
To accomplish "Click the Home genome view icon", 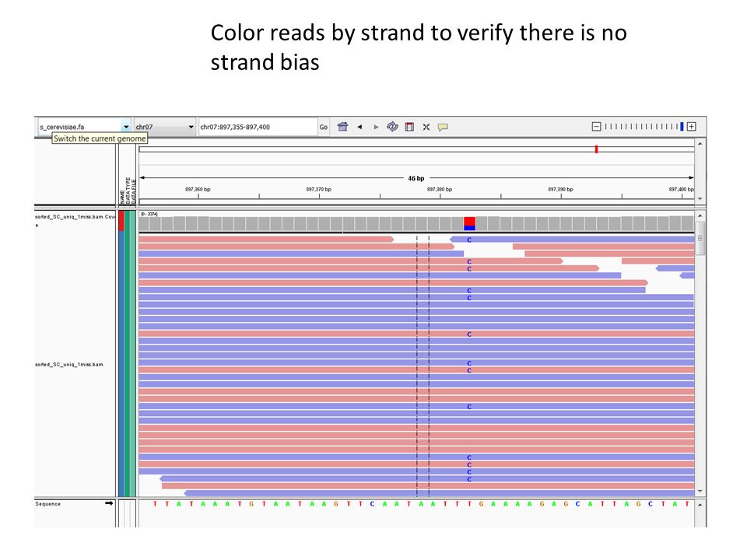I will pyautogui.click(x=342, y=127).
